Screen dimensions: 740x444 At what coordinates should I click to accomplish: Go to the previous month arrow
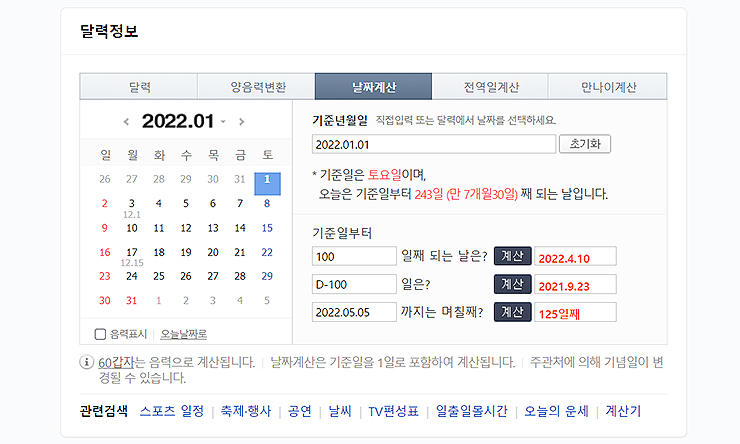coord(126,122)
